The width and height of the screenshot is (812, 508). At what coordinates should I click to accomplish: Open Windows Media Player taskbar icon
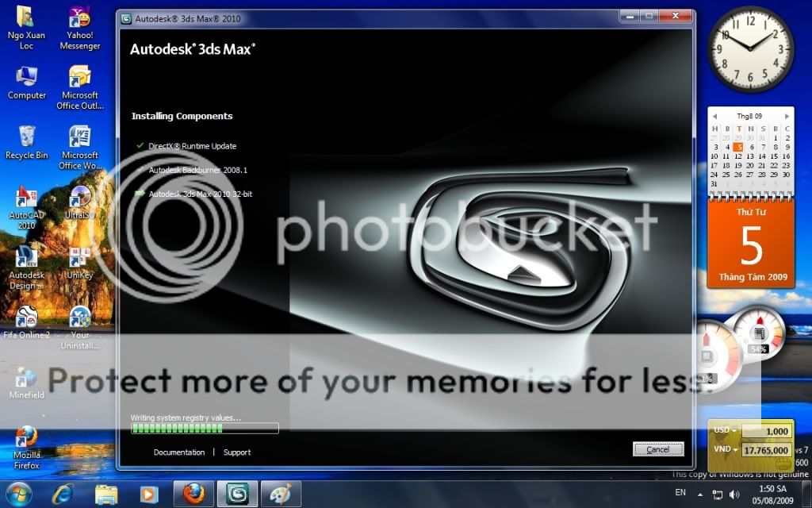coord(149,495)
